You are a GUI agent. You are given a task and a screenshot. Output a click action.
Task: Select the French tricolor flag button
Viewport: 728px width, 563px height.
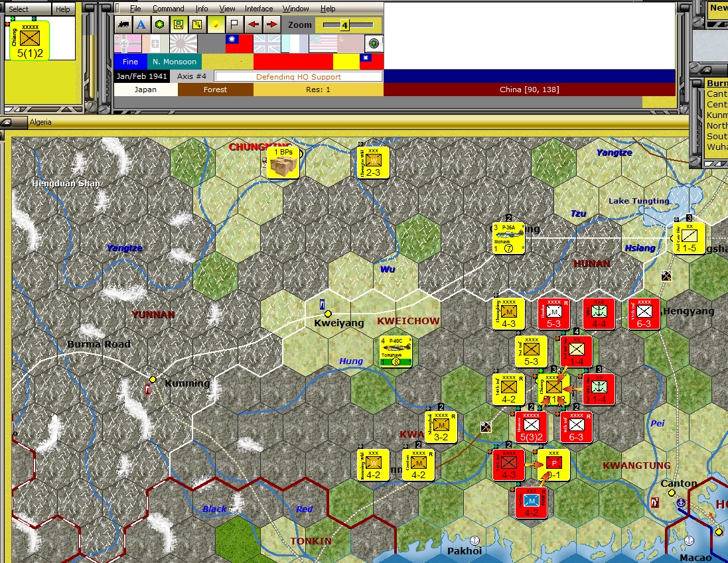[295, 44]
